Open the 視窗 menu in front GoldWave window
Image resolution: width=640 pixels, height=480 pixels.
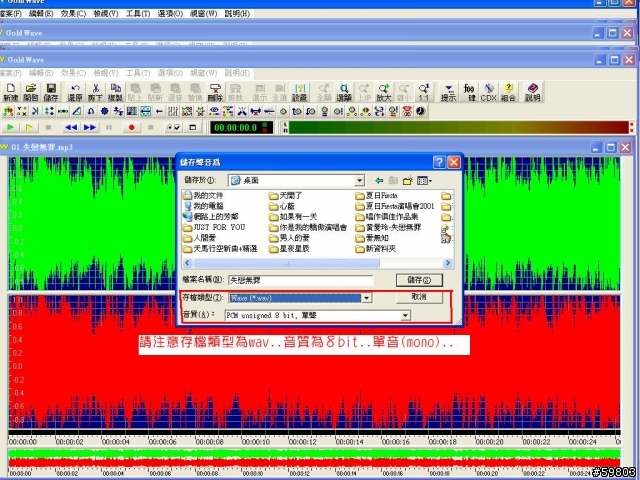[203, 73]
